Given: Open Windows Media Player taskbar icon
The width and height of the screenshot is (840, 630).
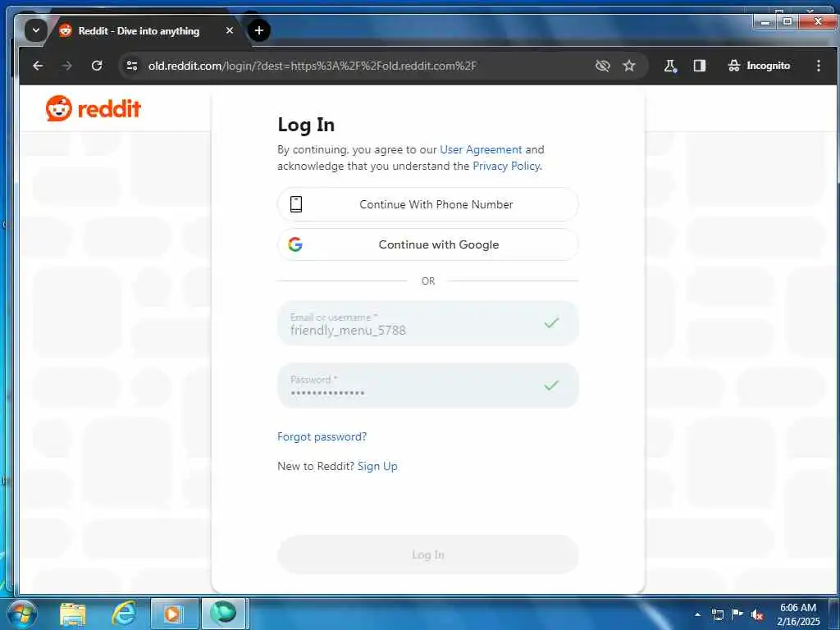Looking at the screenshot, I should point(174,614).
